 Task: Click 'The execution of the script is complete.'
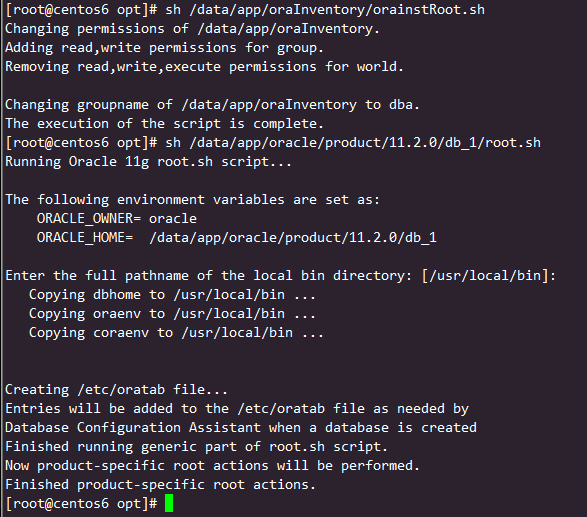(x=164, y=124)
